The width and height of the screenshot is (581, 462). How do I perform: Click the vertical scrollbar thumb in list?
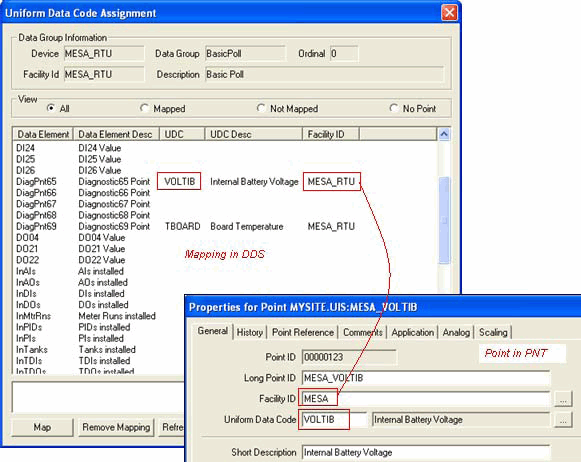click(x=444, y=220)
